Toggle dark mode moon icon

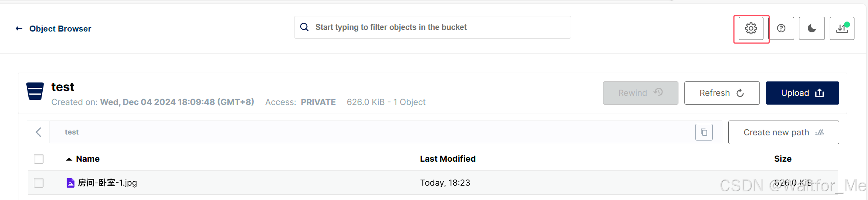[812, 28]
